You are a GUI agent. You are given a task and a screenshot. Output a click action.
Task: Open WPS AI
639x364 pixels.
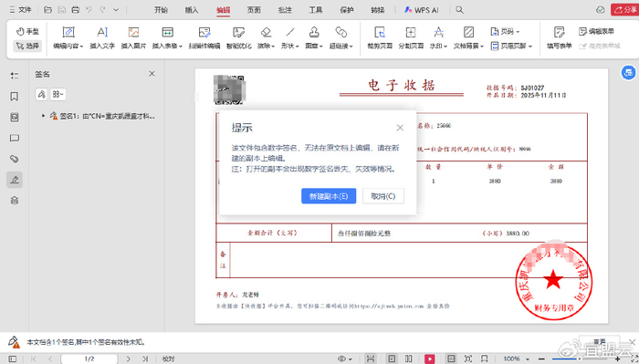[422, 10]
